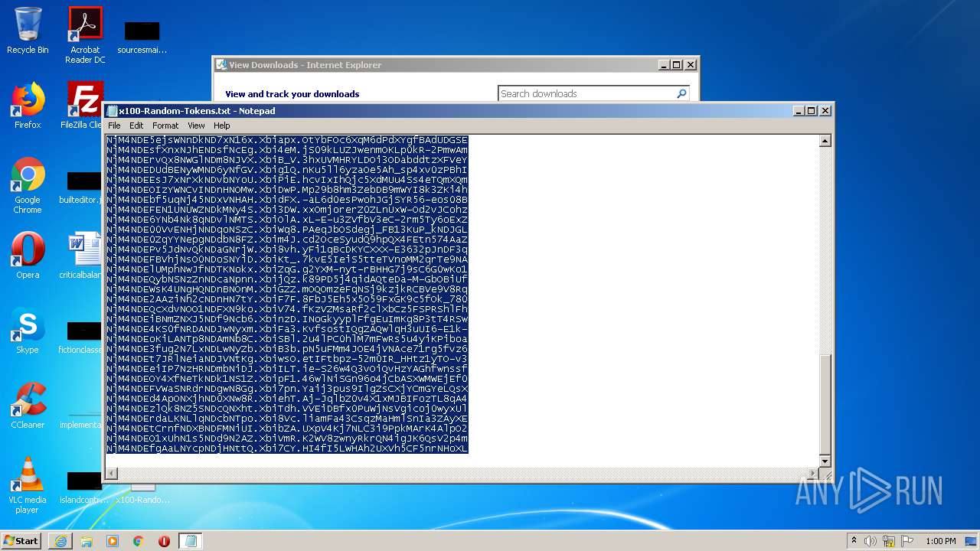Viewport: 980px width, 551px height.
Task: Show hidden system tray icons
Action: pos(854,541)
